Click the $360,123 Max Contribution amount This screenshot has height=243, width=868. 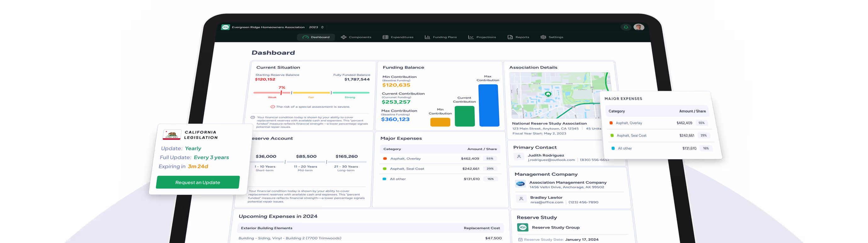[395, 119]
